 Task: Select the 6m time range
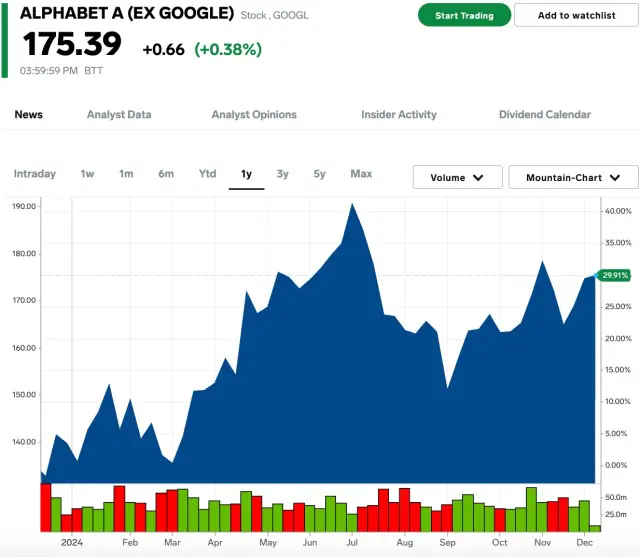(x=166, y=174)
